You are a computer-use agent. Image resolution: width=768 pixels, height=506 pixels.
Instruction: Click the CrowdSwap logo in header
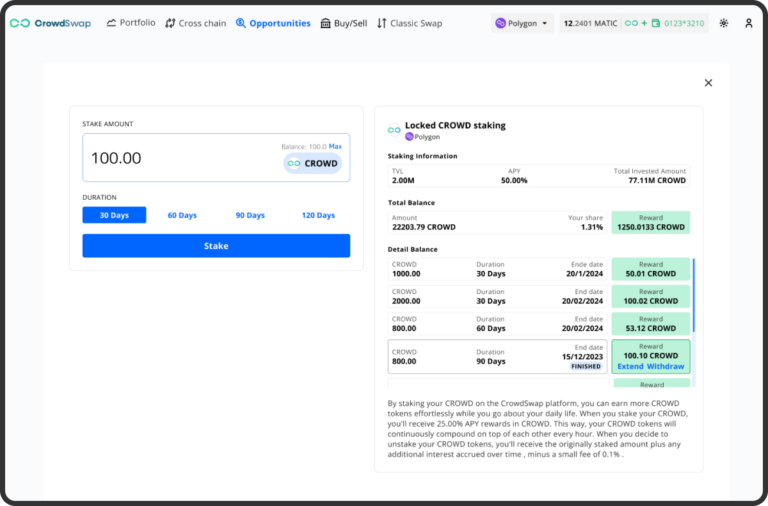coord(49,23)
